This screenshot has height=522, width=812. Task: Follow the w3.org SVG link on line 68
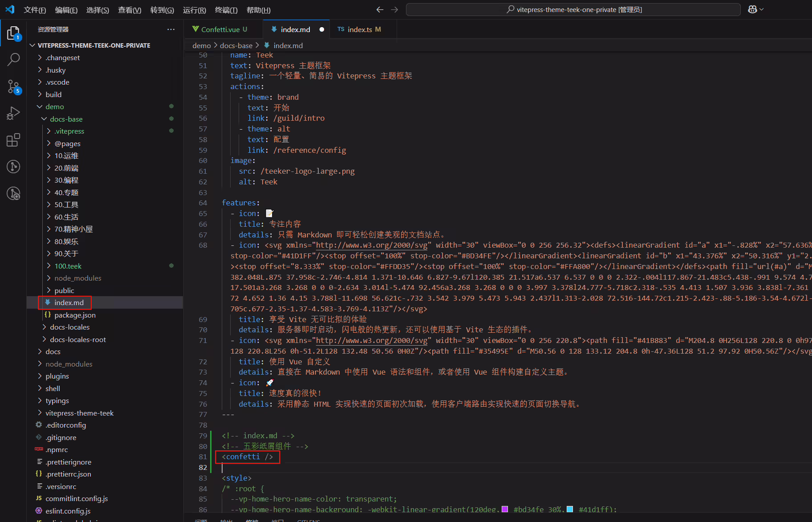(x=371, y=245)
